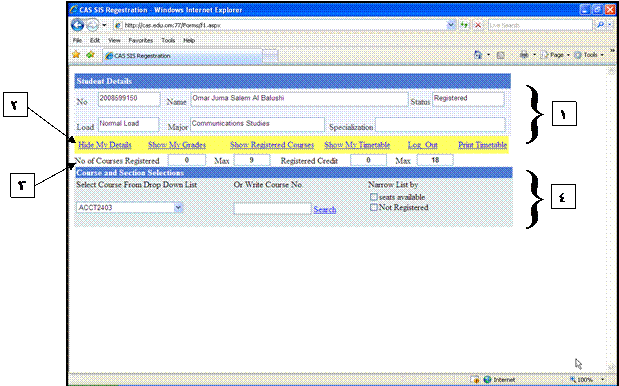This screenshot has height=386, width=619.
Task: Open the Edit menu
Action: click(95, 40)
